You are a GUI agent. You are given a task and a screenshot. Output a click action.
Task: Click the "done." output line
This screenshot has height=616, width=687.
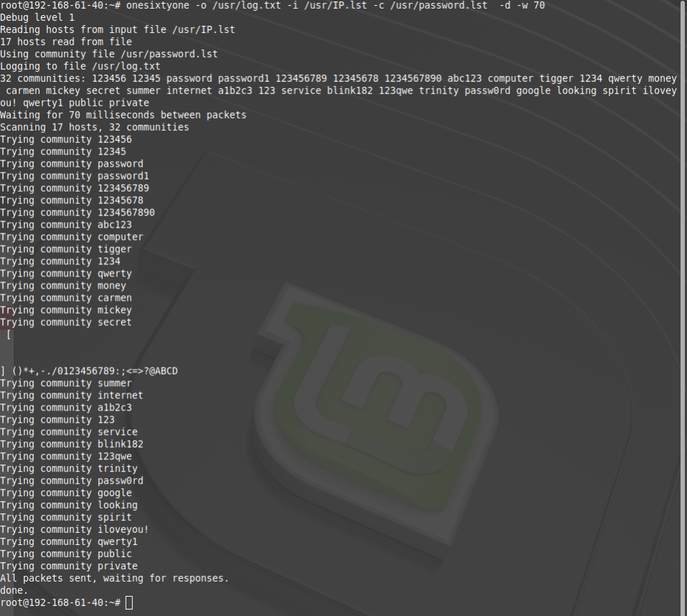(14, 590)
